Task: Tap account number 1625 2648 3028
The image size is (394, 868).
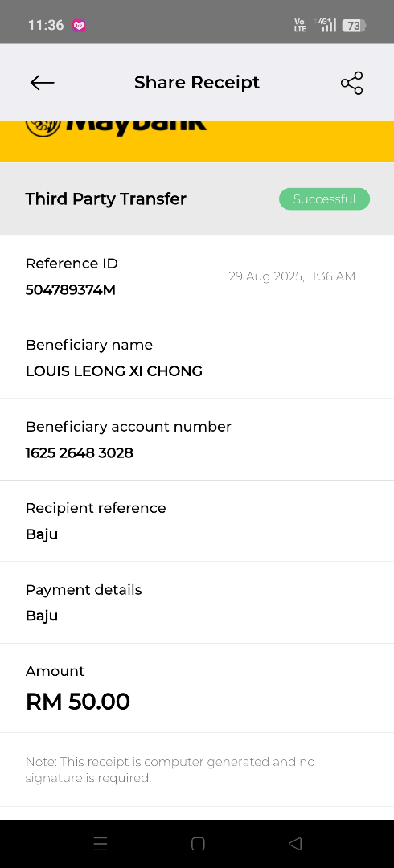Action: pos(80,452)
